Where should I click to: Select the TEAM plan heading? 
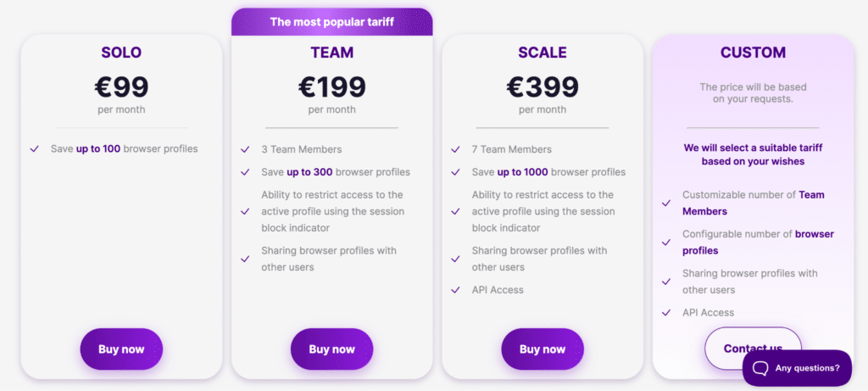[331, 53]
